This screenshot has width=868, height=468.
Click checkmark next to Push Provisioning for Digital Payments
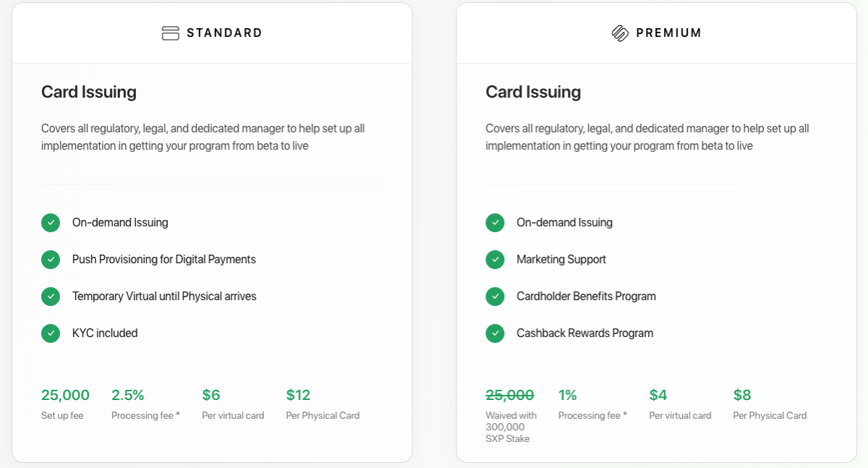click(x=51, y=260)
